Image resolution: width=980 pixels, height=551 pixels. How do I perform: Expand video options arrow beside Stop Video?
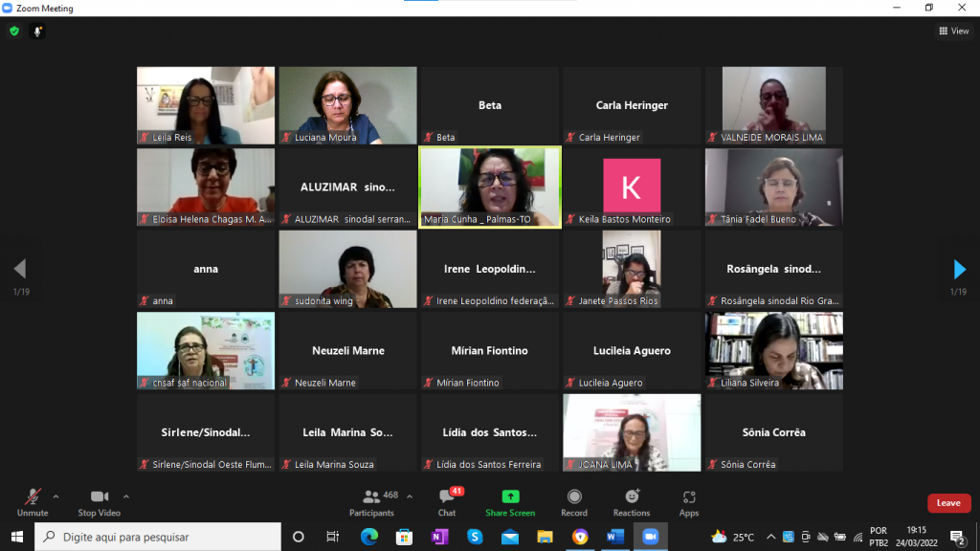coord(126,496)
